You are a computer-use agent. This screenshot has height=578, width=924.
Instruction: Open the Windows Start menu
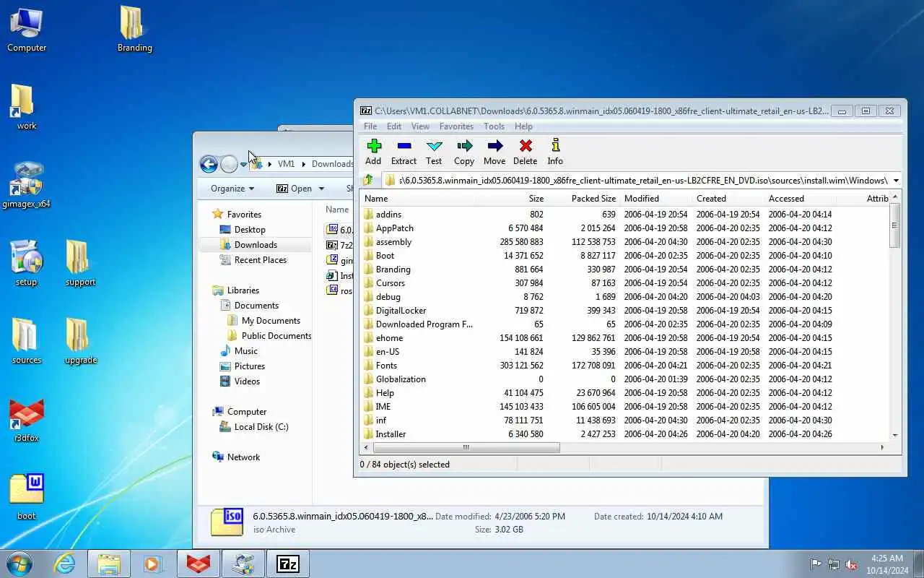click(19, 564)
